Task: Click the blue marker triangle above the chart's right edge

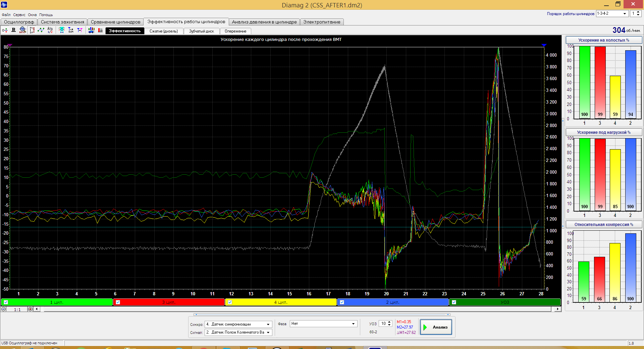Action: (x=544, y=45)
